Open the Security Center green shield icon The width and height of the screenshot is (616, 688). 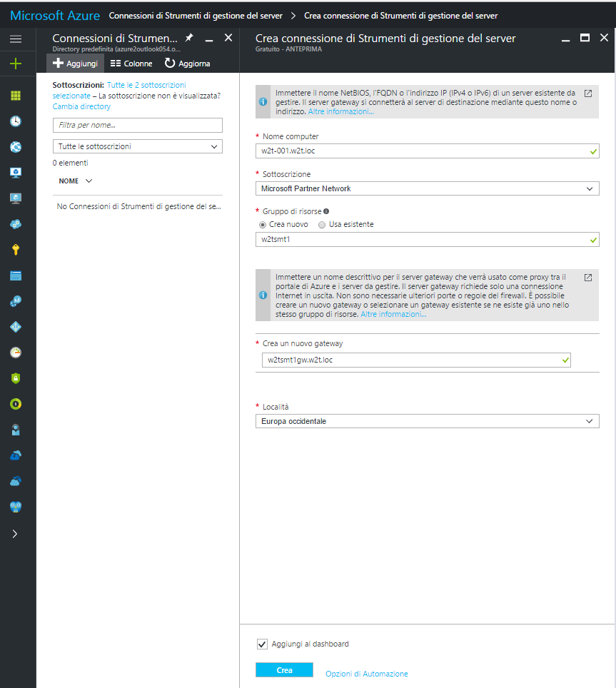point(16,378)
